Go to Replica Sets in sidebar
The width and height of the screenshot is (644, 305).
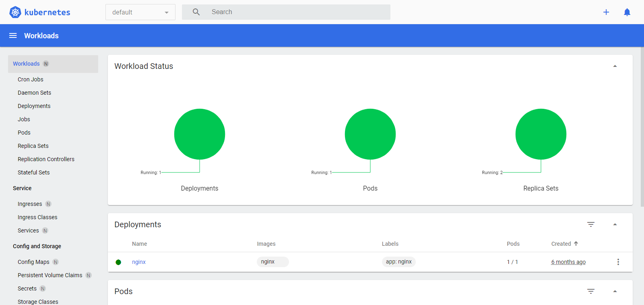tap(33, 146)
